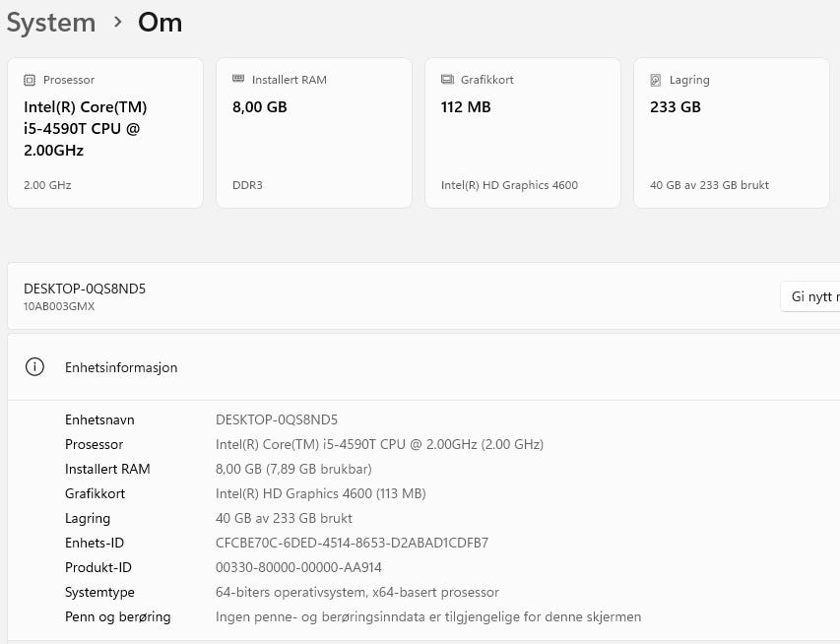Click the device name above '10AB003GMX'
The width and height of the screenshot is (840, 644).
point(85,289)
